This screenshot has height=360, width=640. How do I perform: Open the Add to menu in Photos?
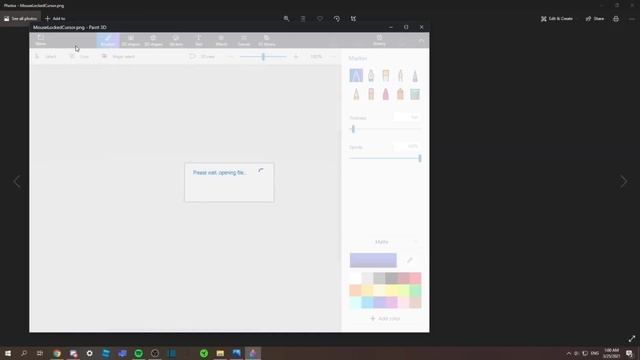point(55,19)
